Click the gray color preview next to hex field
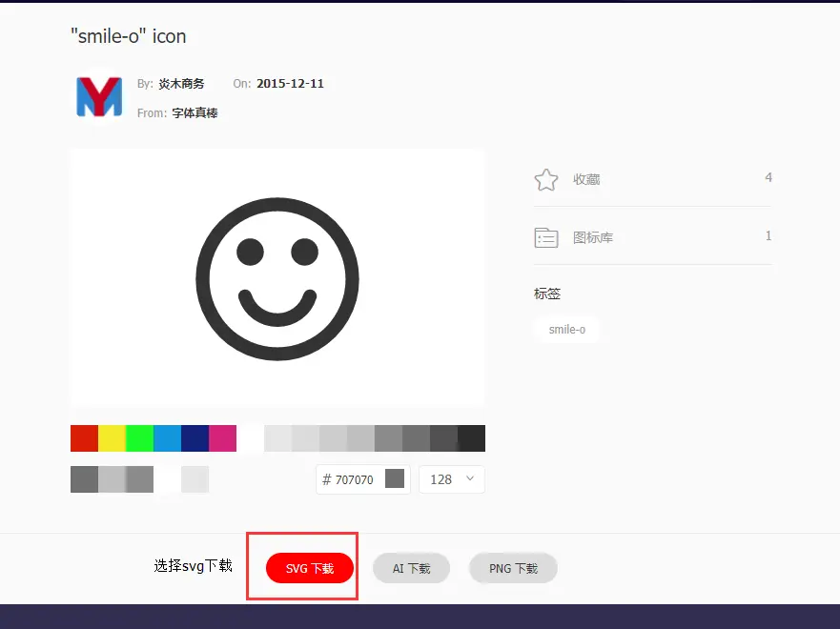The width and height of the screenshot is (840, 629). point(394,478)
